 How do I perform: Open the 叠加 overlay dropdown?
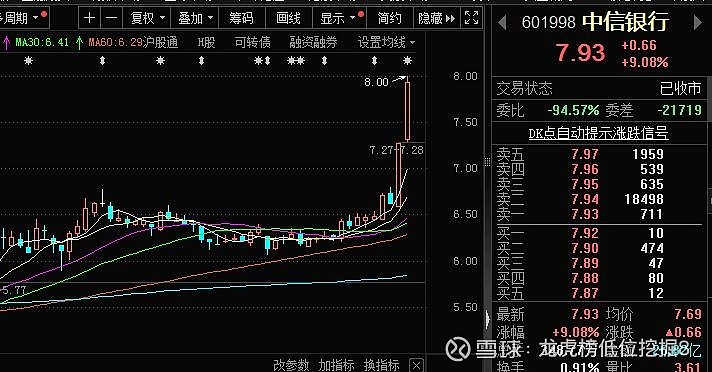pos(195,18)
